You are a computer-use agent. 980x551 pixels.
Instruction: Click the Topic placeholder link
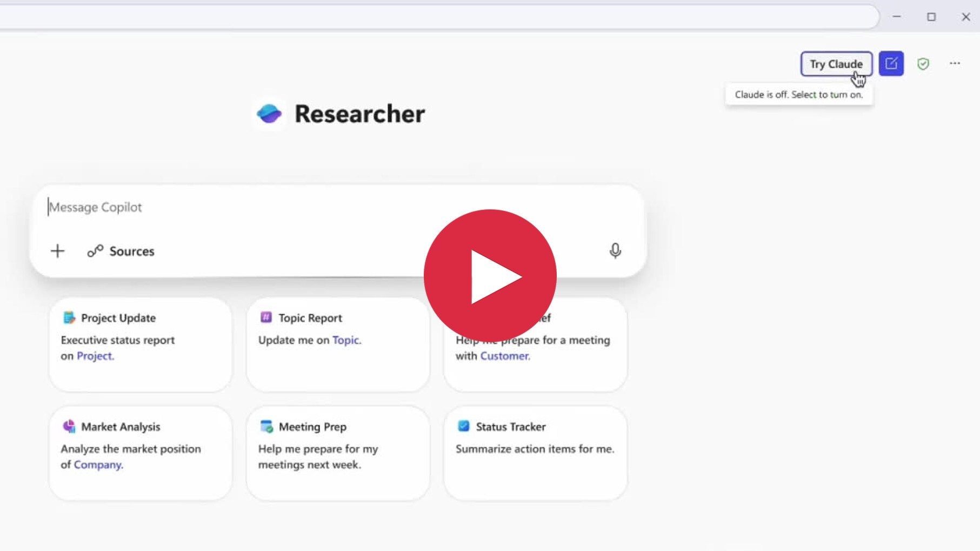(x=346, y=340)
